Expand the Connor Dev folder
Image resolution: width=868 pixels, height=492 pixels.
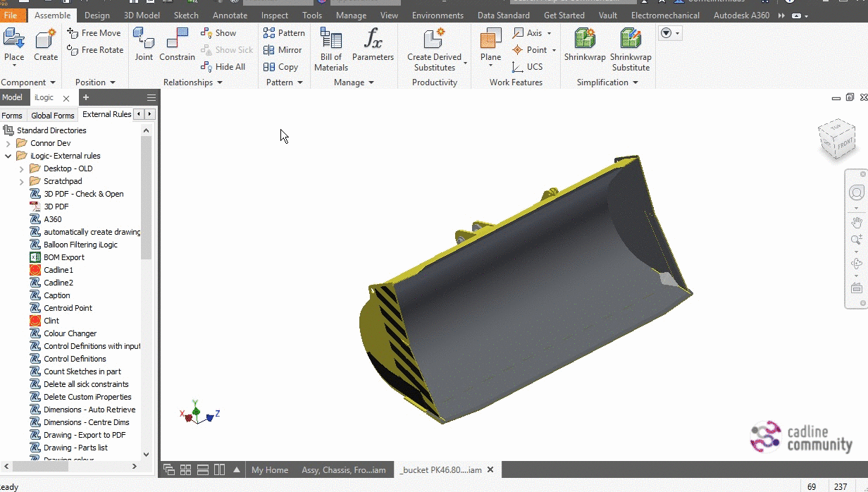8,143
